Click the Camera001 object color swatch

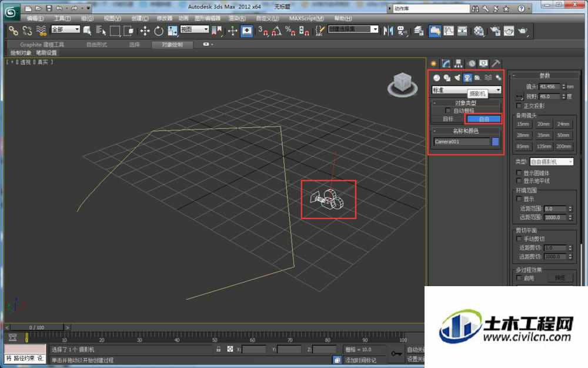click(495, 141)
